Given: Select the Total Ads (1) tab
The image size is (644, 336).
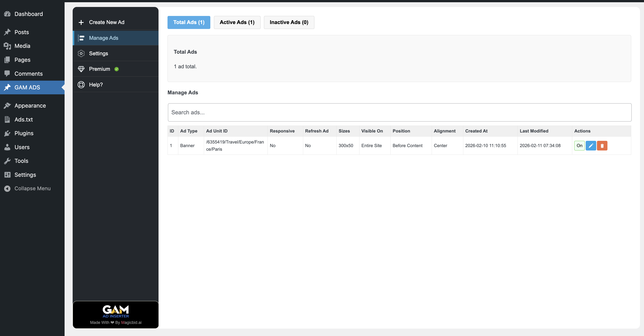Looking at the screenshot, I should click(189, 22).
